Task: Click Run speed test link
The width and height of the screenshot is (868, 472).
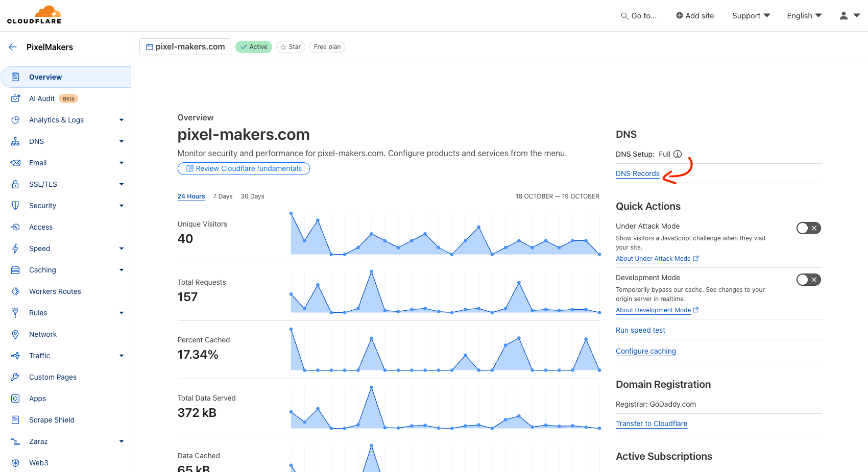Action: [640, 330]
